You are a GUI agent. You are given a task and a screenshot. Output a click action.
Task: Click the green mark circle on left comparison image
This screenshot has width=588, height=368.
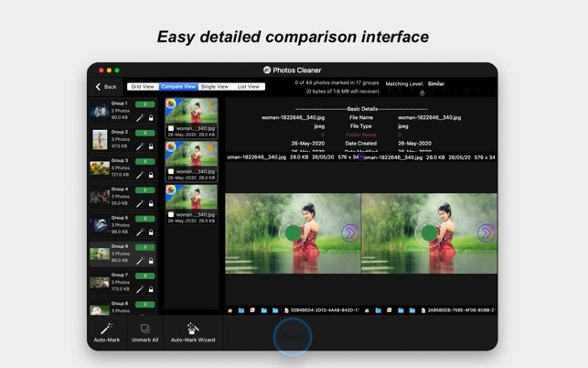pos(293,233)
